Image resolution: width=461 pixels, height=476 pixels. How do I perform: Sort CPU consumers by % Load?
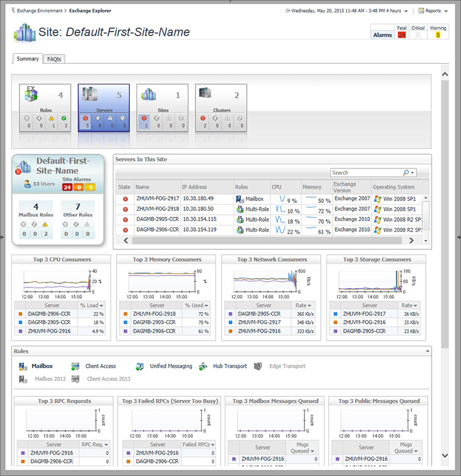coord(91,306)
